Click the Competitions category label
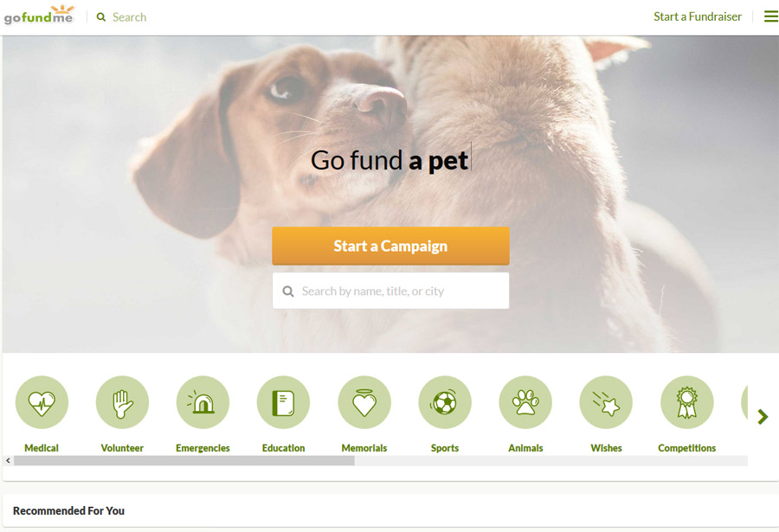 pyautogui.click(x=687, y=448)
